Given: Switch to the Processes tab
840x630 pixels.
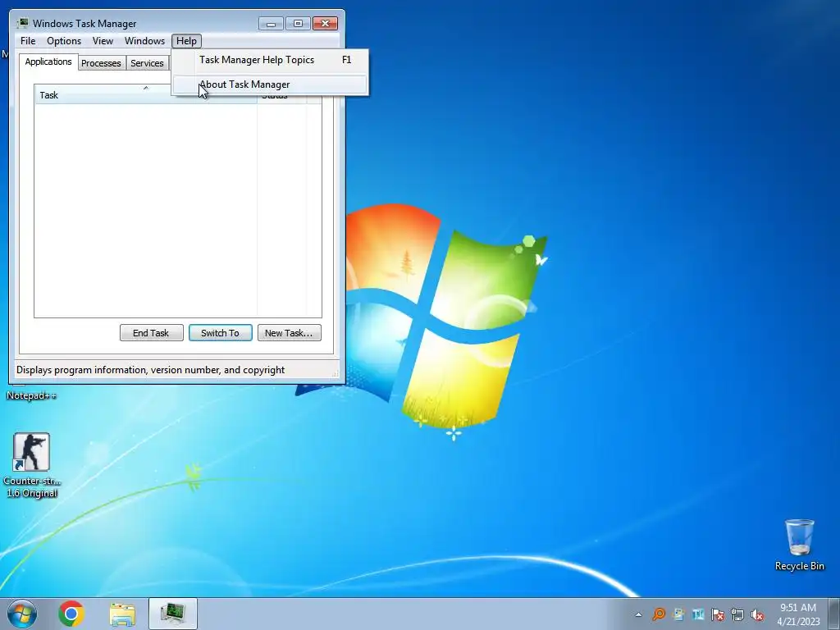Looking at the screenshot, I should coord(101,63).
